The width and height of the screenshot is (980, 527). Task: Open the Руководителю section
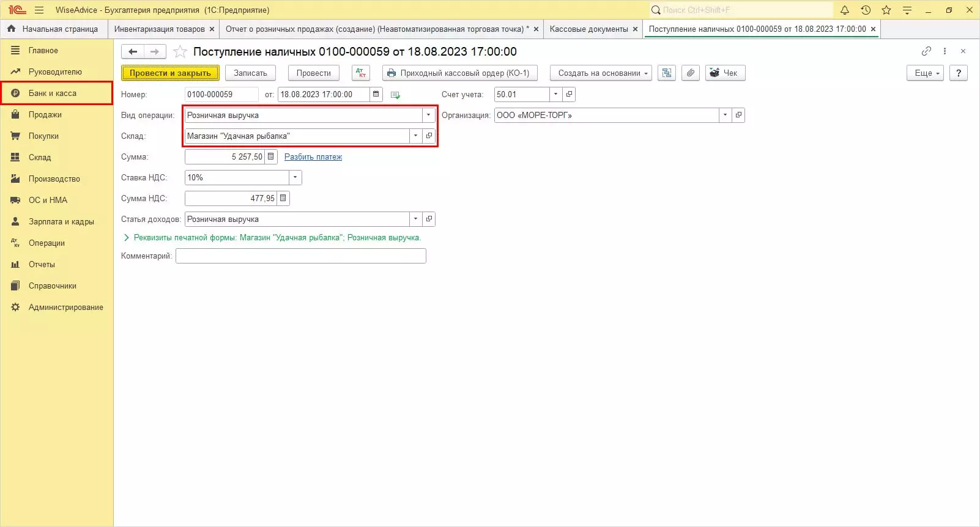(x=57, y=72)
